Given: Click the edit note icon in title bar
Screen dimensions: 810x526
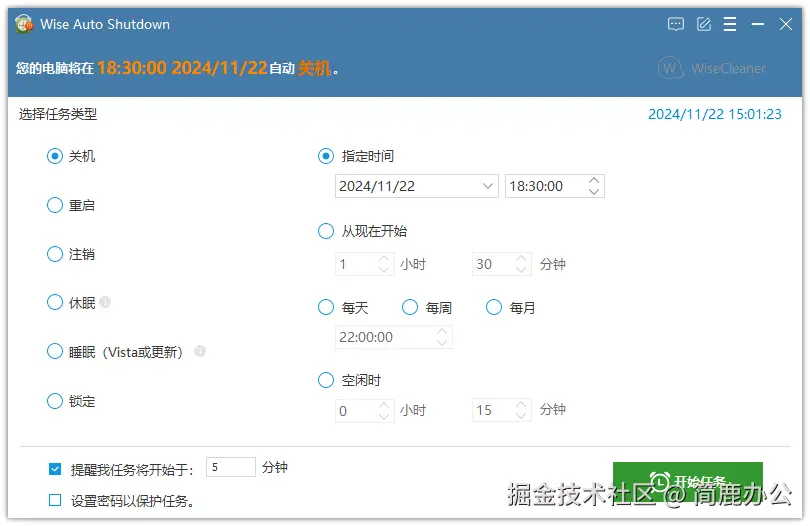Looking at the screenshot, I should tap(704, 24).
